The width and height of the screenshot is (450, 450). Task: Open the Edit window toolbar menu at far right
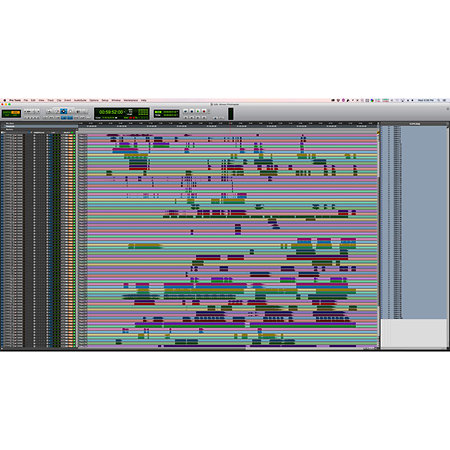tap(448, 109)
